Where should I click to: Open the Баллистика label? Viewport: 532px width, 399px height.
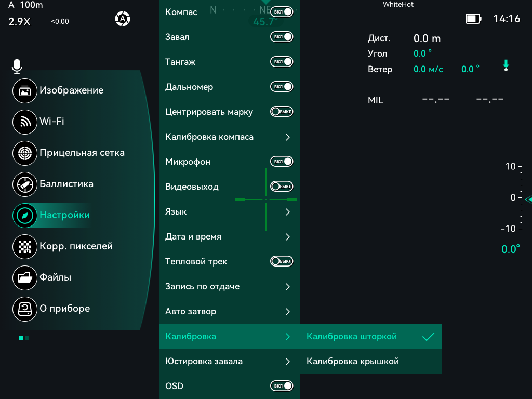[x=66, y=184]
